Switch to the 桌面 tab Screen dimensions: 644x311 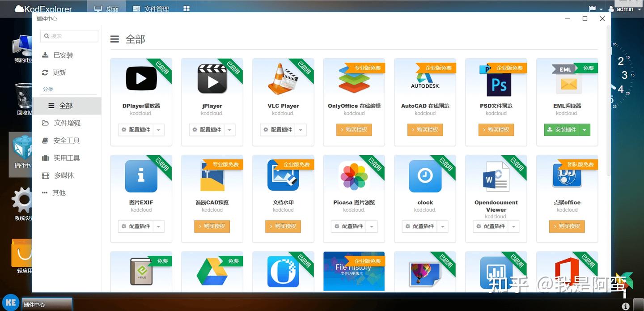[106, 9]
